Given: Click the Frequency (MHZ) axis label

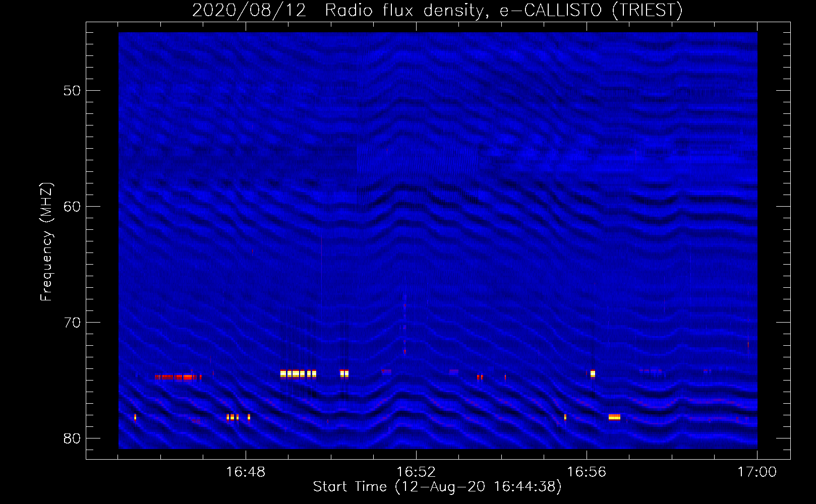Looking at the screenshot, I should 46,242.
